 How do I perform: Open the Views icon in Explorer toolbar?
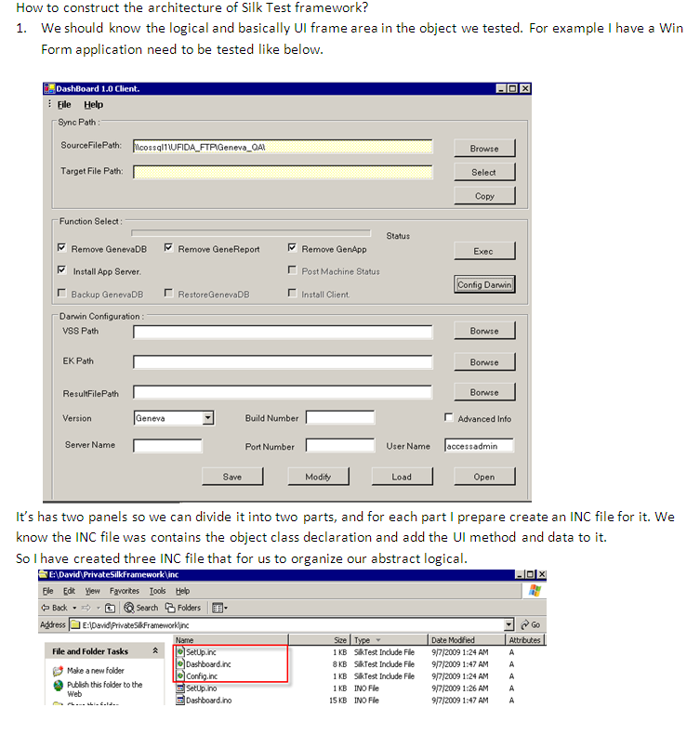(218, 608)
